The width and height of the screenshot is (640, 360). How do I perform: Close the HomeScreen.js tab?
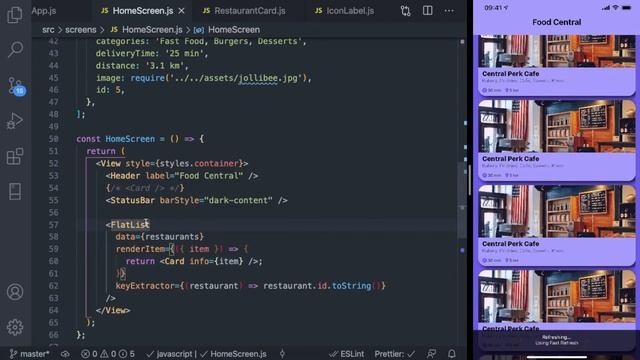click(x=182, y=11)
